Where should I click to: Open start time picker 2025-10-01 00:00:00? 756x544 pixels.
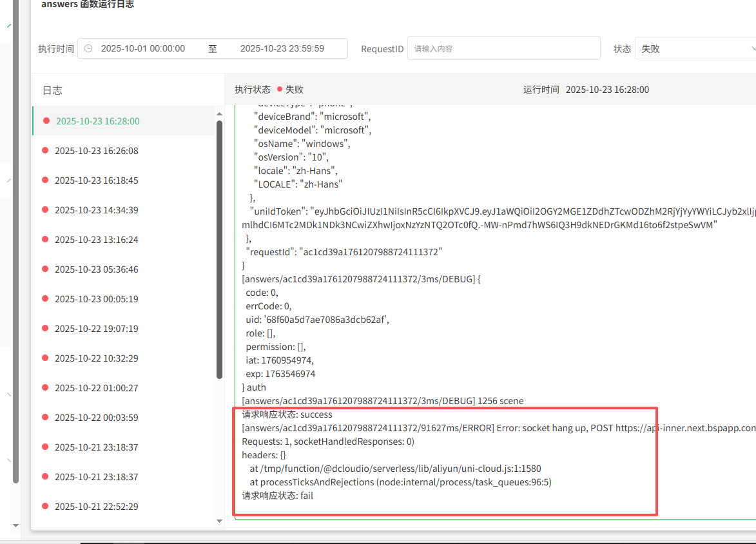[143, 48]
